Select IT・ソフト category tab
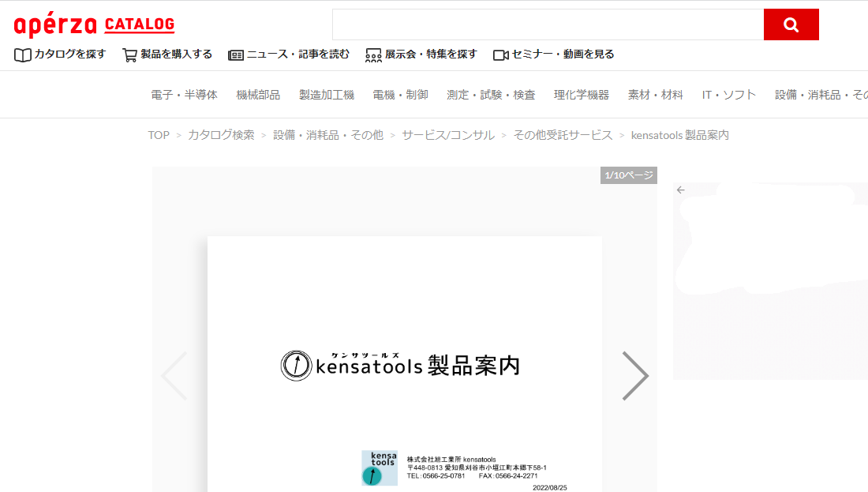 729,95
